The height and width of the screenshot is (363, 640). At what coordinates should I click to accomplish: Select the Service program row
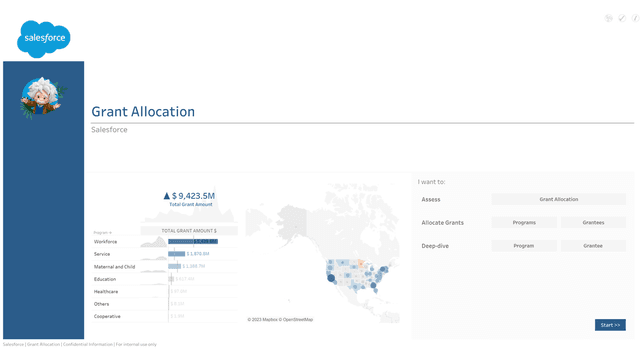point(164,254)
